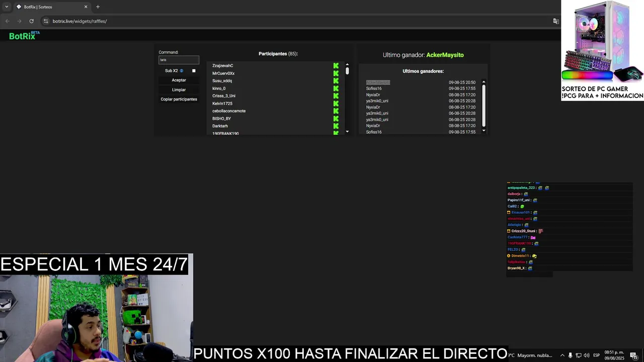Open the notification center icon
The width and height of the screenshot is (644, 362).
pos(633,355)
